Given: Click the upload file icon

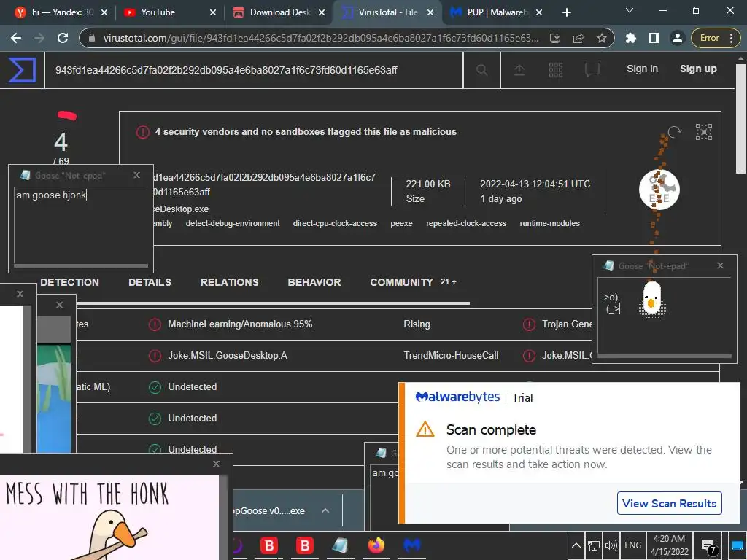Looking at the screenshot, I should (x=519, y=70).
